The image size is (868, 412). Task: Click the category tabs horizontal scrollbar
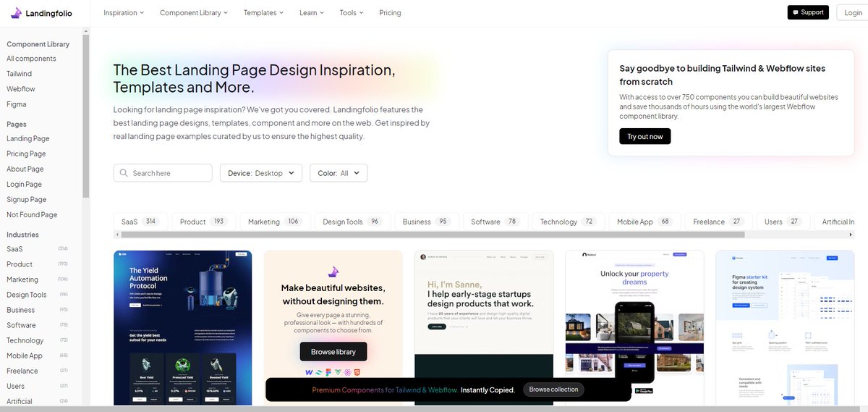coord(433,235)
